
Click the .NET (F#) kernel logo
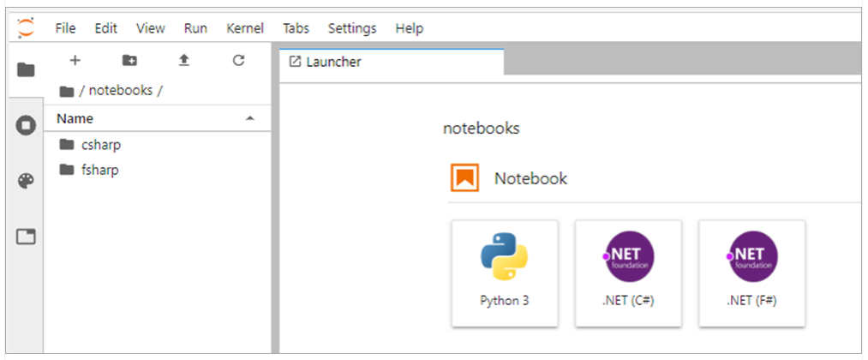coord(752,256)
